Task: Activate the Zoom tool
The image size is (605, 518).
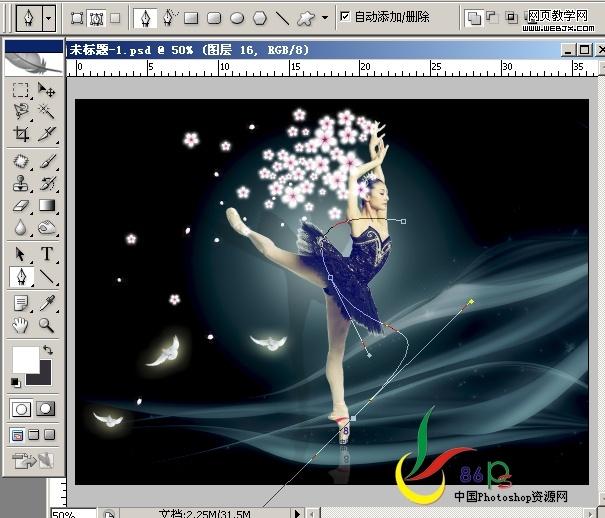Action: 46,326
